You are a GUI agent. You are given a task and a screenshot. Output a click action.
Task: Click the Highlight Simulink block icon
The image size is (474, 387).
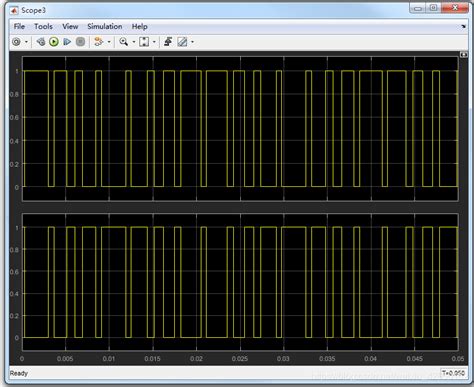[x=99, y=42]
